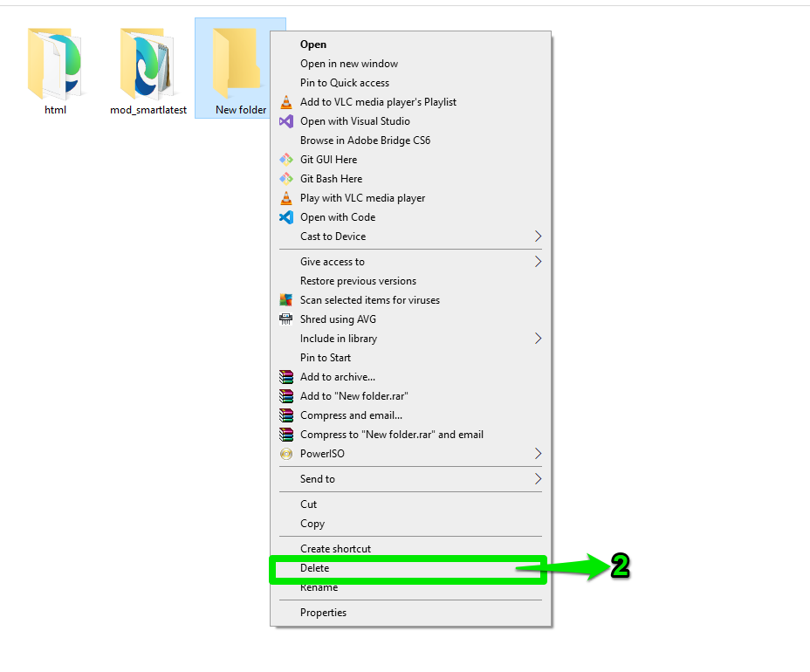Viewport: 810px width, 672px height.
Task: Choose Copy from context menu
Action: point(411,524)
